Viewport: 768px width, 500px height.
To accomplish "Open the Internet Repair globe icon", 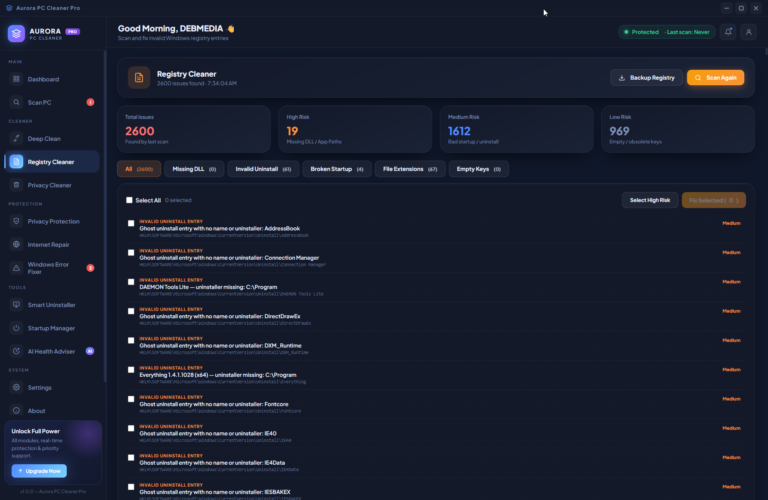I will [x=16, y=244].
